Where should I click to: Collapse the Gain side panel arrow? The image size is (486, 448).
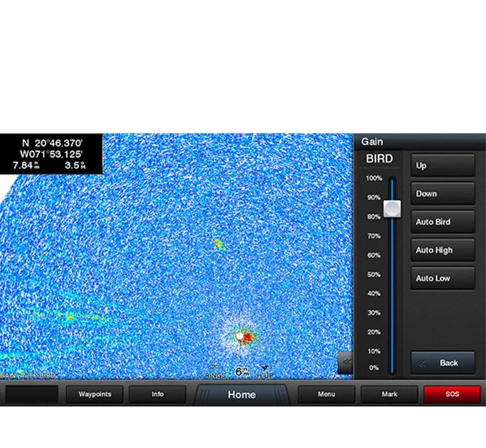click(x=346, y=362)
